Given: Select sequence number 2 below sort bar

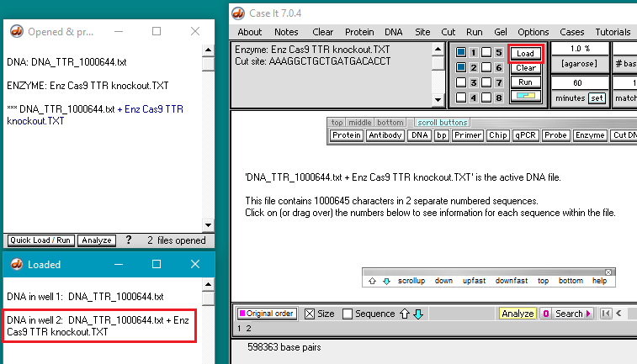Looking at the screenshot, I should (x=248, y=329).
